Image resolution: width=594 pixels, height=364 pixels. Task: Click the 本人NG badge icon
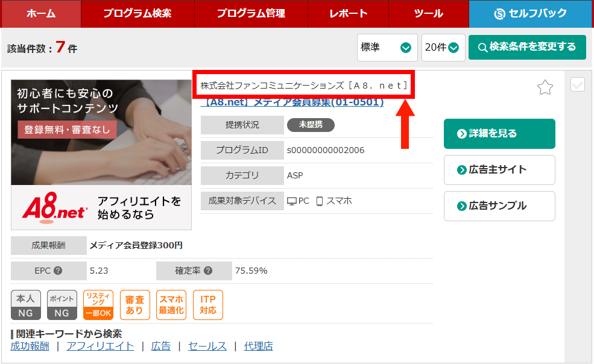point(26,305)
